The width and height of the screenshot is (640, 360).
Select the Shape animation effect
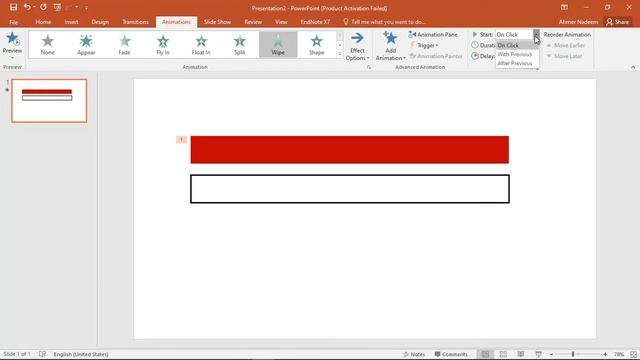[316, 44]
